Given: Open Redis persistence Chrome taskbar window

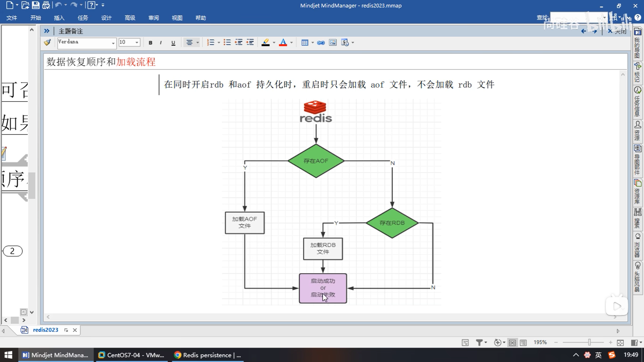Looking at the screenshot, I should (208, 355).
